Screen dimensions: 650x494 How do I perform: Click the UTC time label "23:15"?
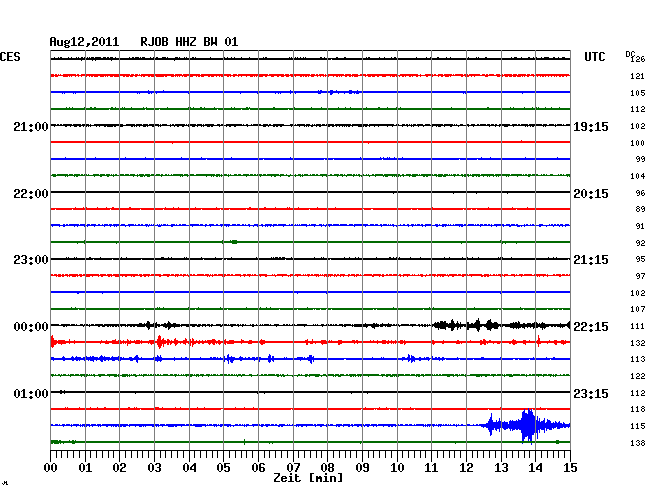click(591, 393)
